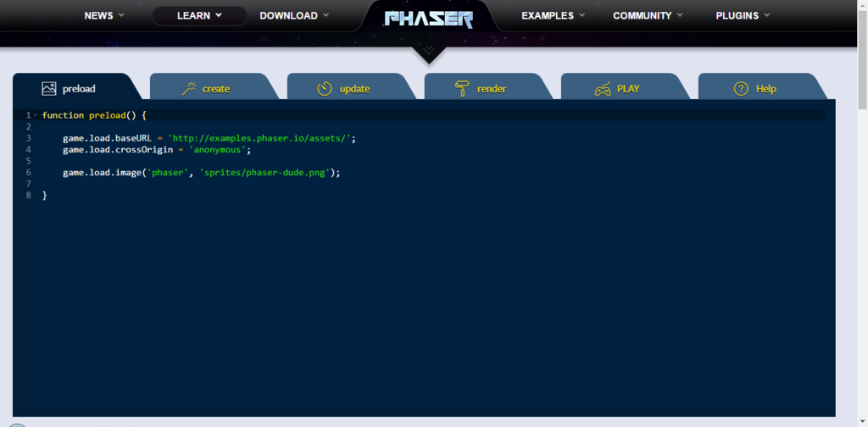Screen dimensions: 868x427
Task: Click game.load.image on line 6
Action: pos(102,173)
